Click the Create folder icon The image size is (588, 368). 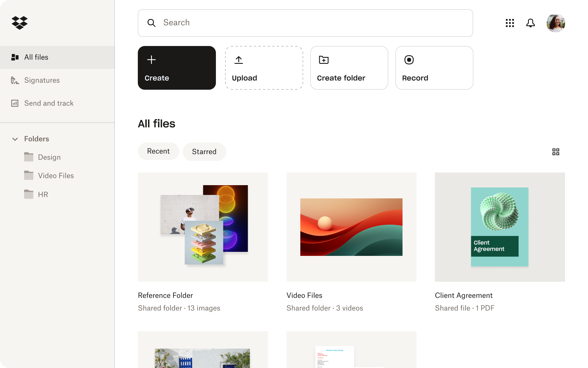(324, 59)
